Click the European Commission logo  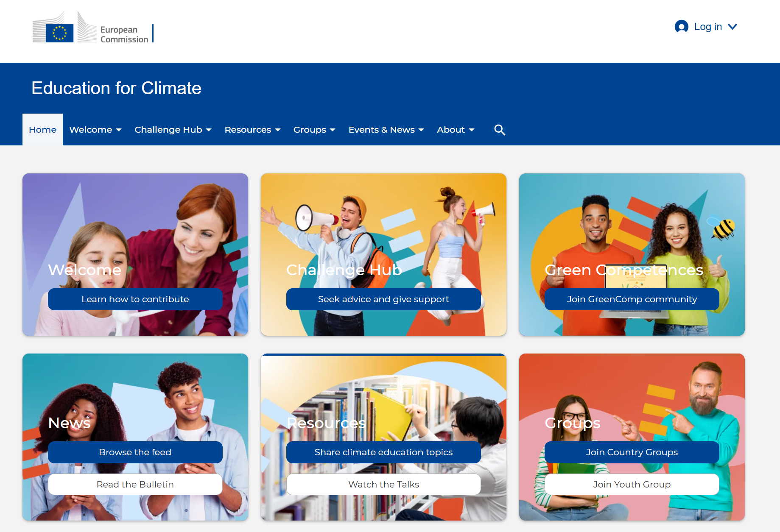(93, 28)
